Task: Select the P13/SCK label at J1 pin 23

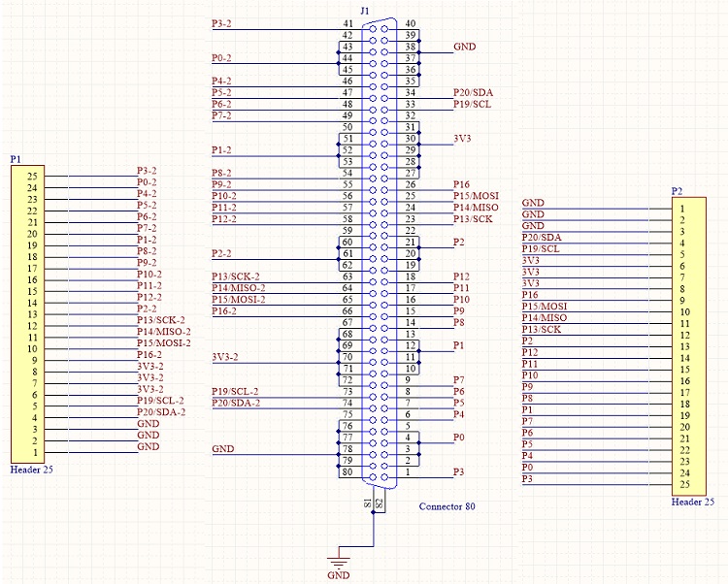Action: point(473,219)
